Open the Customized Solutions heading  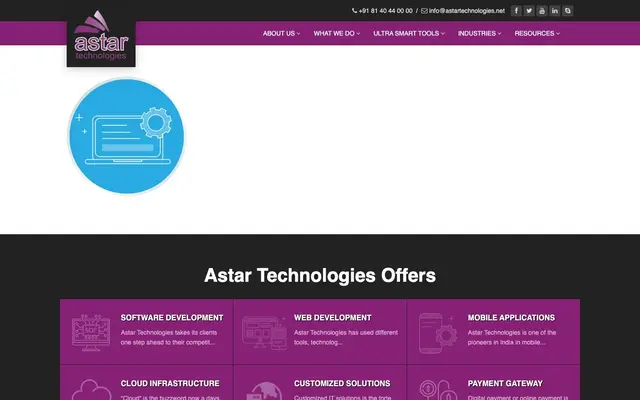[342, 383]
